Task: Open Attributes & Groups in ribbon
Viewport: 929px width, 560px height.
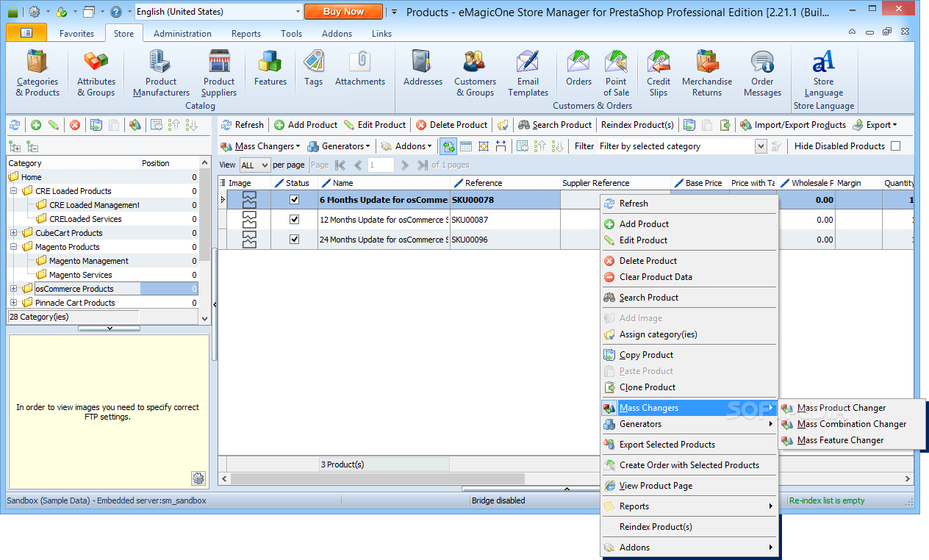Action: click(x=96, y=73)
